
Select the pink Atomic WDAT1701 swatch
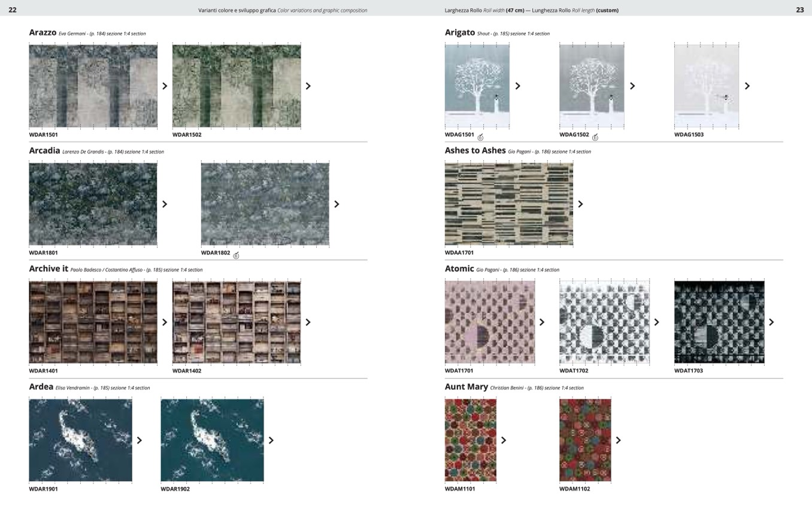489,322
